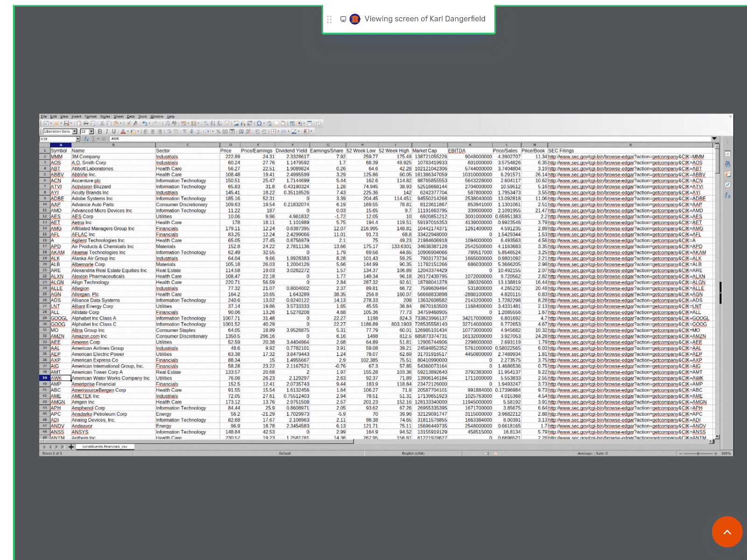
Task: Expand the font color dropdown arrow
Action: click(127, 132)
